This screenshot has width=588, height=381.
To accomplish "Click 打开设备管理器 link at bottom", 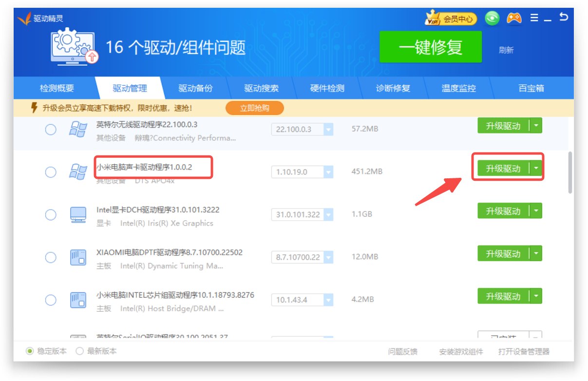I will [x=524, y=352].
